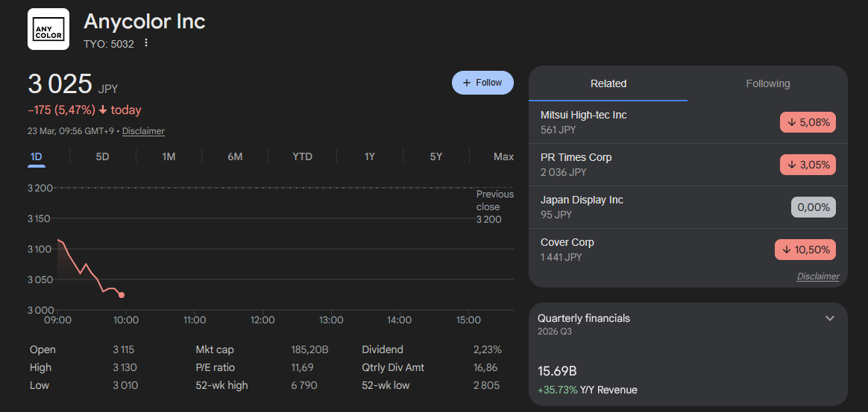The width and height of the screenshot is (868, 412).
Task: Click the current price marker on chart
Action: click(122, 295)
